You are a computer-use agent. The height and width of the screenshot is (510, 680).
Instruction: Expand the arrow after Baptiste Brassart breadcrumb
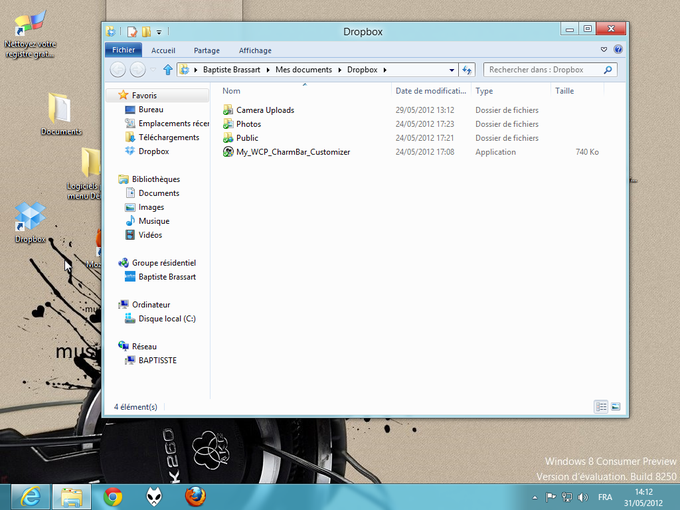(268, 70)
